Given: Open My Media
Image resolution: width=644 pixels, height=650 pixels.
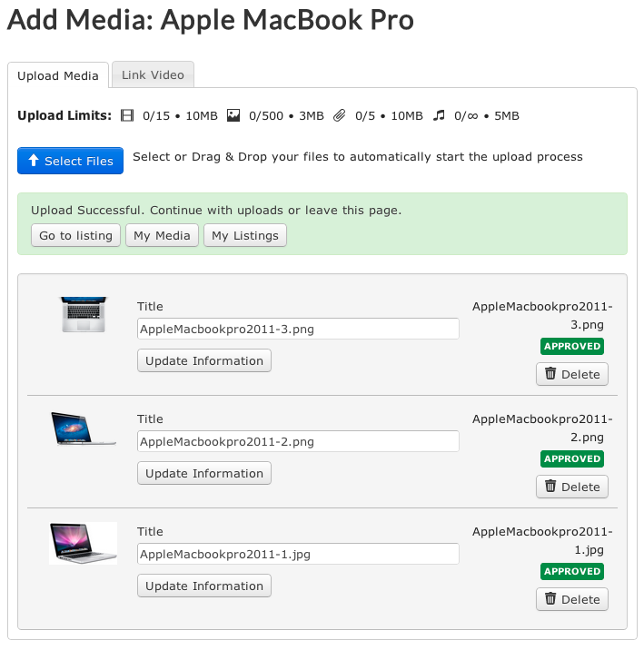Looking at the screenshot, I should pyautogui.click(x=162, y=236).
